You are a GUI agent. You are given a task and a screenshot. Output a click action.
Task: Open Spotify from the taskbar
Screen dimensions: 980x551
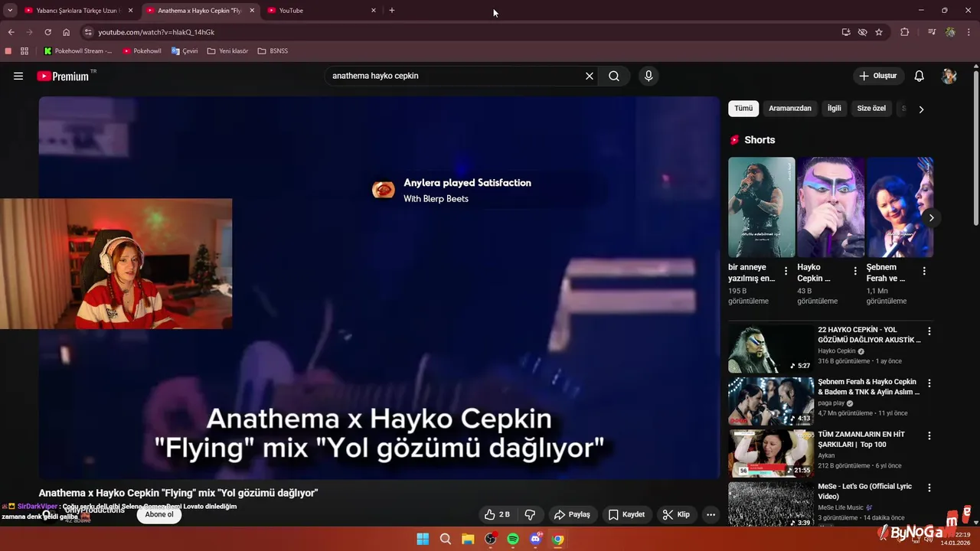[513, 539]
